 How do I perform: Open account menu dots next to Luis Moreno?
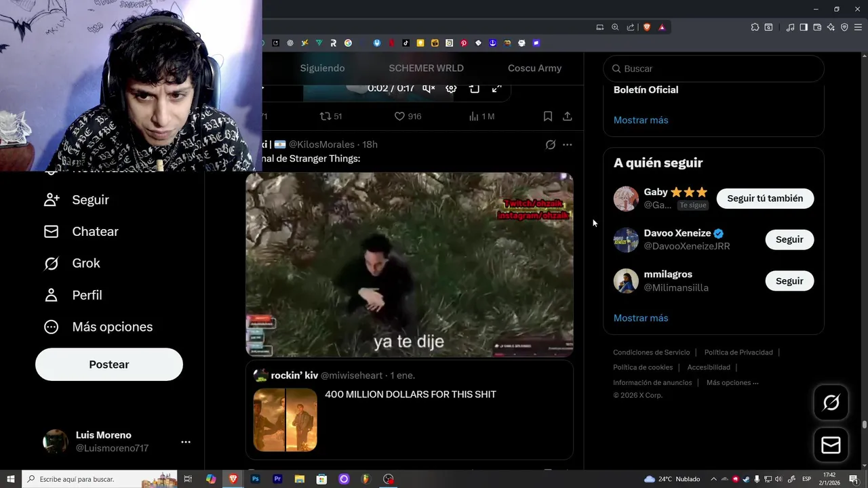(x=186, y=442)
